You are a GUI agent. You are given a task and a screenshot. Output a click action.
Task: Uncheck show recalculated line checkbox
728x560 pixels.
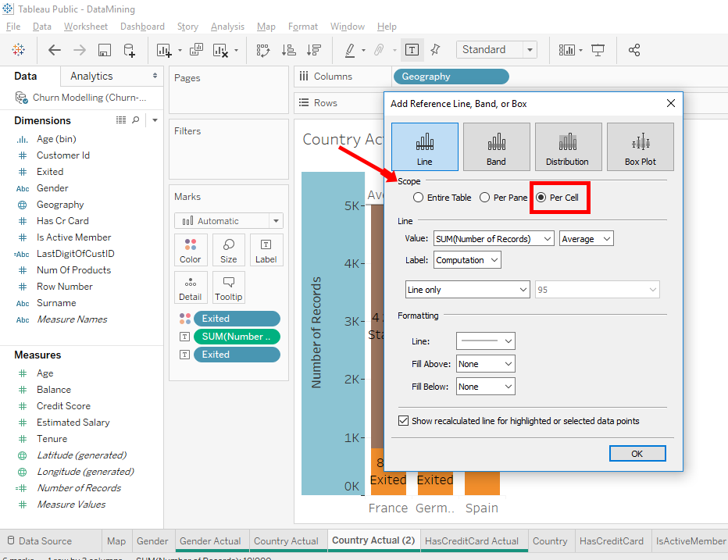403,421
